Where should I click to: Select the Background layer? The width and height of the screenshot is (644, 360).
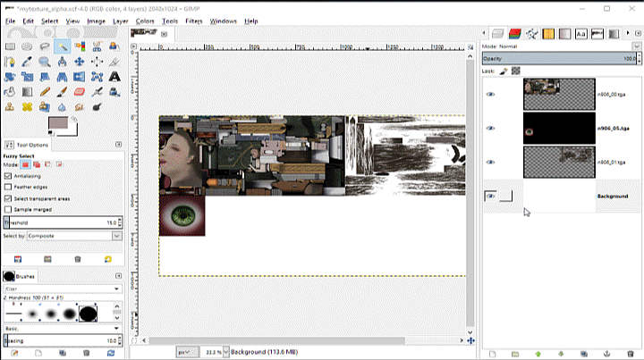pos(612,196)
